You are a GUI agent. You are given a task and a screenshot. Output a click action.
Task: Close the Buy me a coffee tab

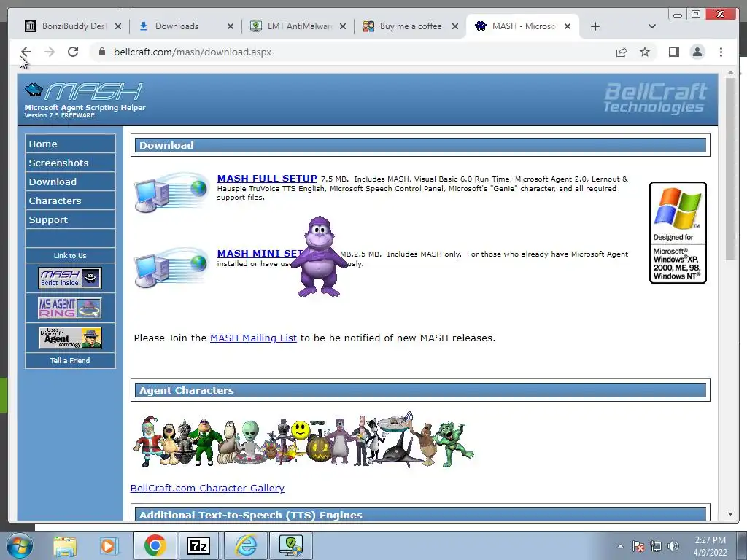[x=455, y=26]
